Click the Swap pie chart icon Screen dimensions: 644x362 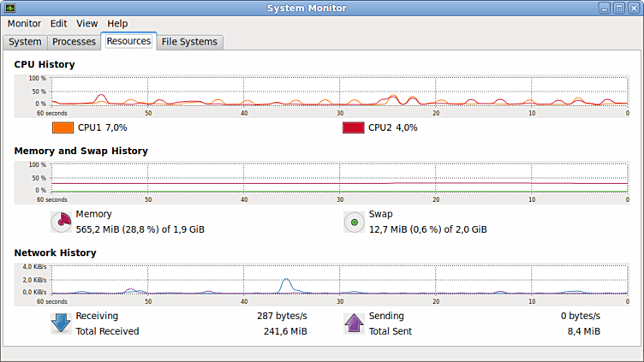click(354, 223)
